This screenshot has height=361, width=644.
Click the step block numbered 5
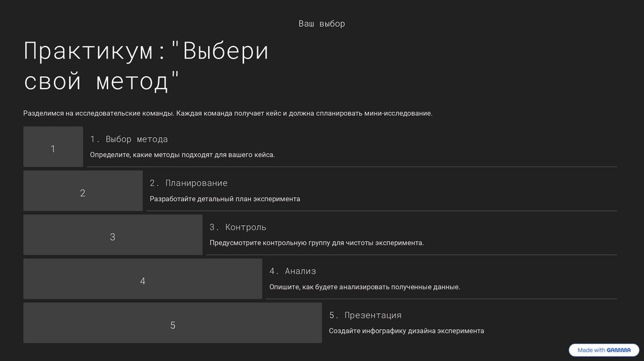click(172, 323)
